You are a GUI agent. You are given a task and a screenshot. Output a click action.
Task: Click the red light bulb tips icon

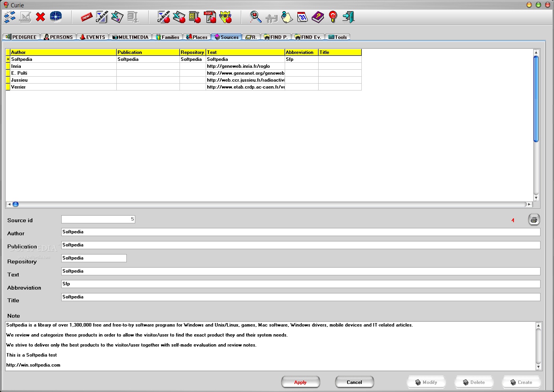pyautogui.click(x=333, y=17)
